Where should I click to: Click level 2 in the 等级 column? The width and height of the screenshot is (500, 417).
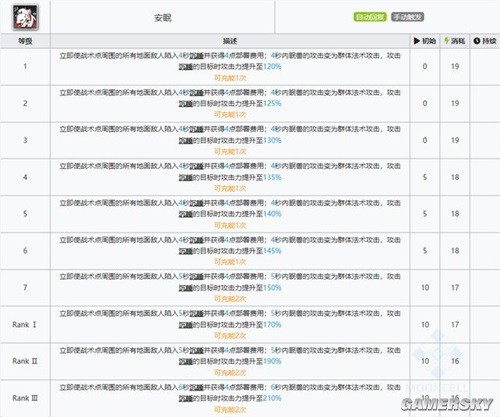coord(25,103)
